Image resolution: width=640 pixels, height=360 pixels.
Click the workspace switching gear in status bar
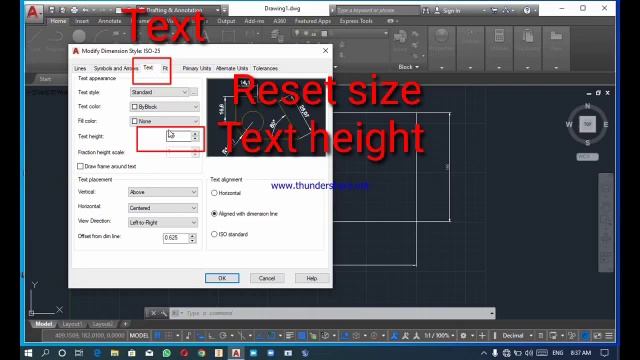pos(463,336)
